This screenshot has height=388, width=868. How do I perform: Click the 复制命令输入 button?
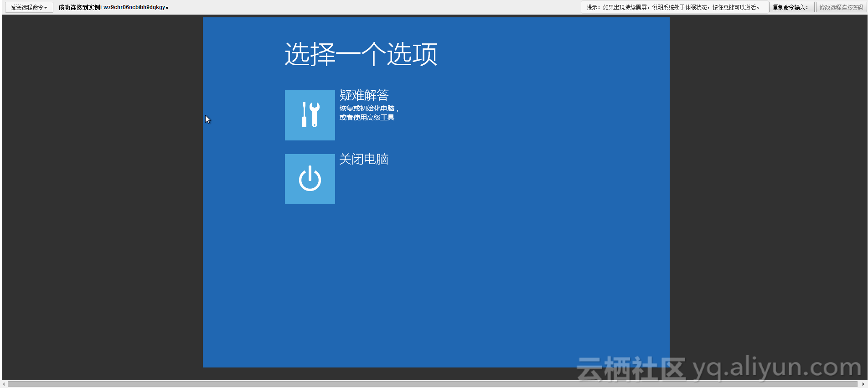point(791,7)
